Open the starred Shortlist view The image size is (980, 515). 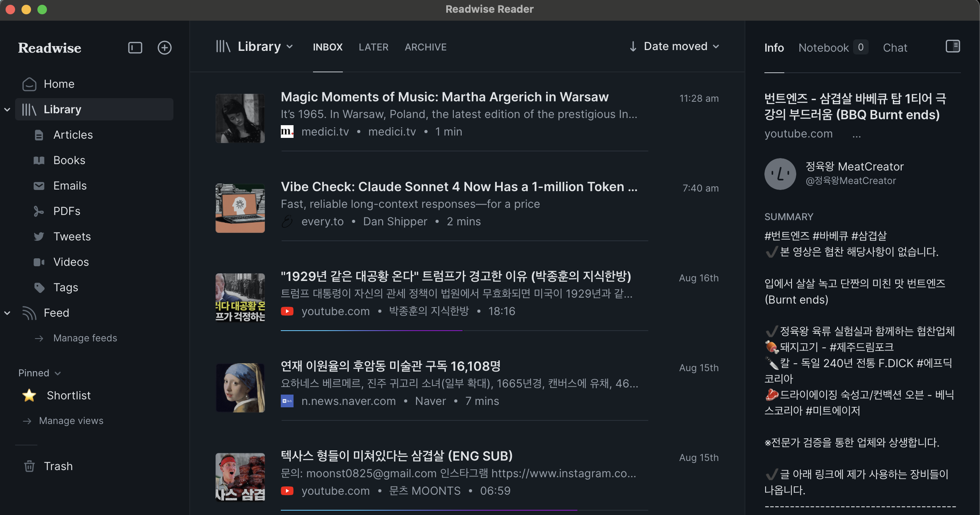point(68,395)
